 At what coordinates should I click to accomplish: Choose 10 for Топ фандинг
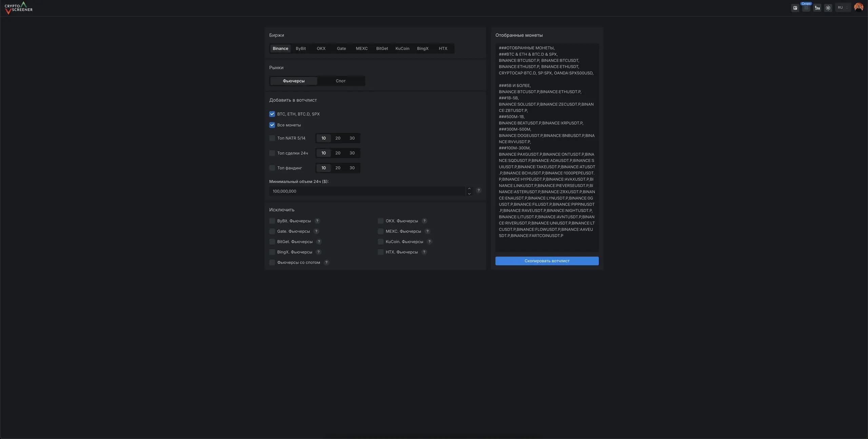[323, 168]
